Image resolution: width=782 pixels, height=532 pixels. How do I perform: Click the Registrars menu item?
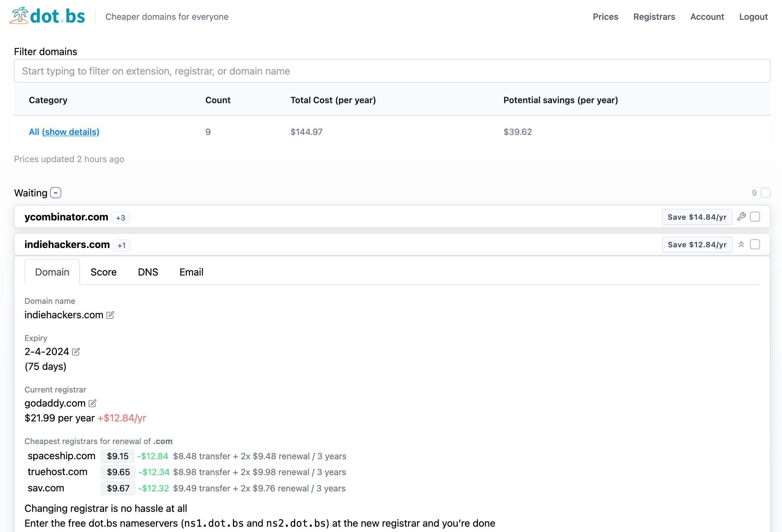point(654,16)
